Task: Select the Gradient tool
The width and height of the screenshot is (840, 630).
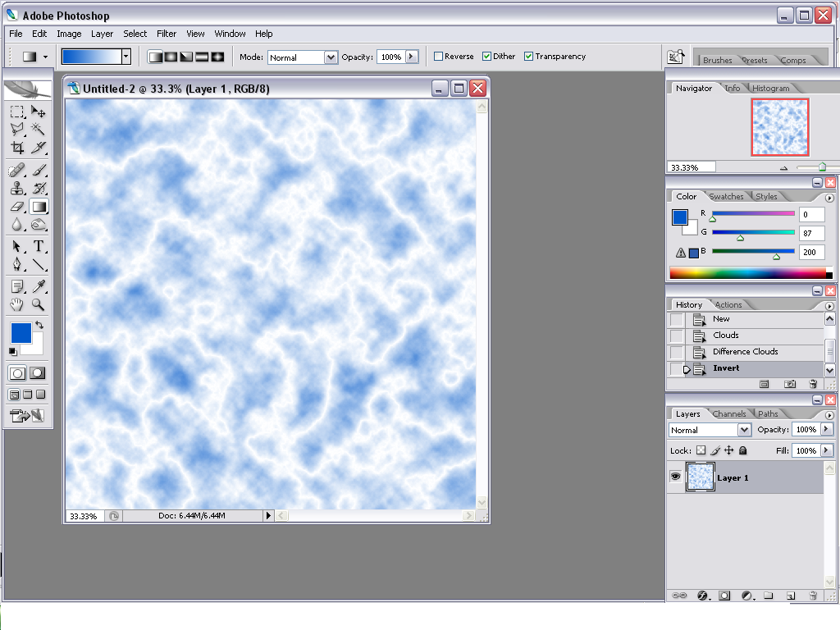Action: pos(38,206)
